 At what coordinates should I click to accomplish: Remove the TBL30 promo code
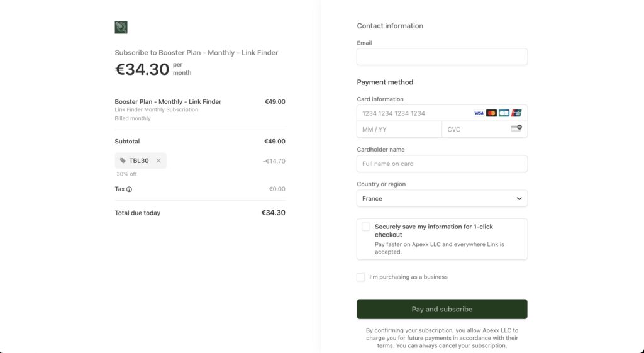(158, 160)
